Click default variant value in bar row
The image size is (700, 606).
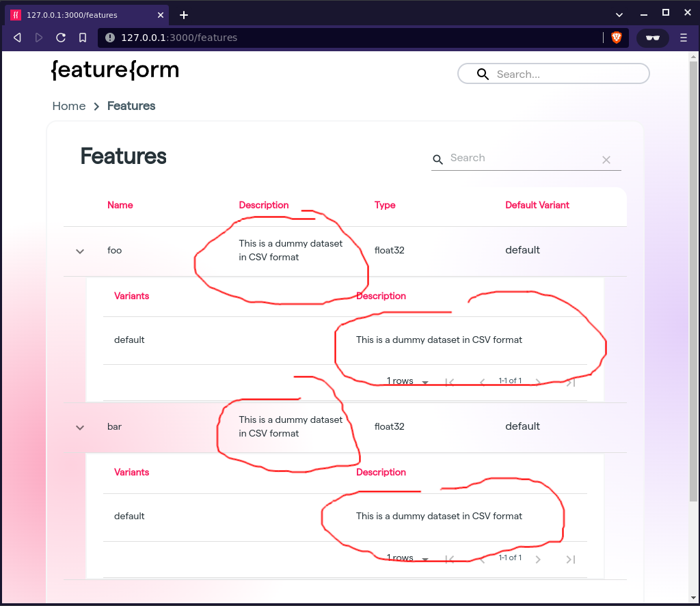pos(522,426)
